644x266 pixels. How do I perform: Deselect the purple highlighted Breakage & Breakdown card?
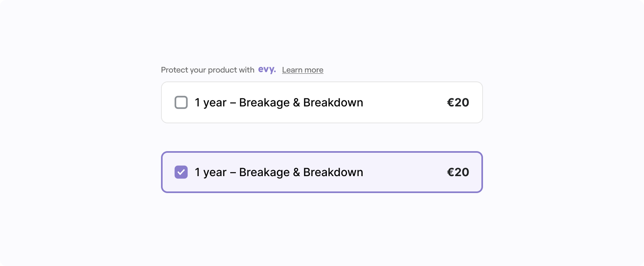(x=322, y=172)
